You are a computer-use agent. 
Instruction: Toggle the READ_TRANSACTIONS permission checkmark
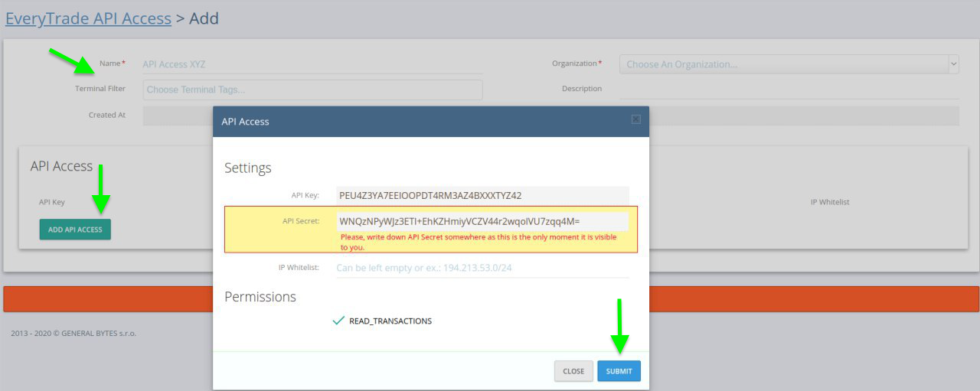tap(338, 321)
